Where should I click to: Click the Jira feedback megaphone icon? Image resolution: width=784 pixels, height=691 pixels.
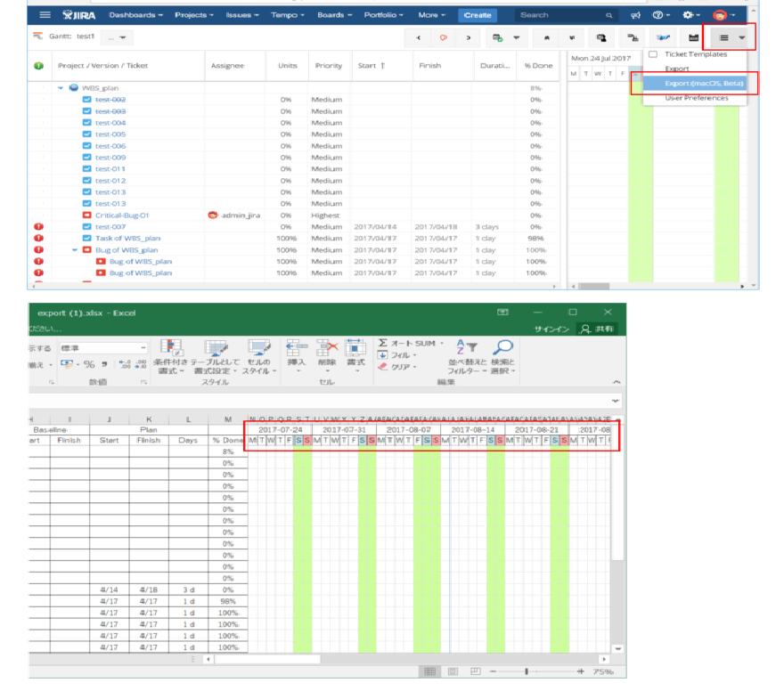click(x=635, y=15)
